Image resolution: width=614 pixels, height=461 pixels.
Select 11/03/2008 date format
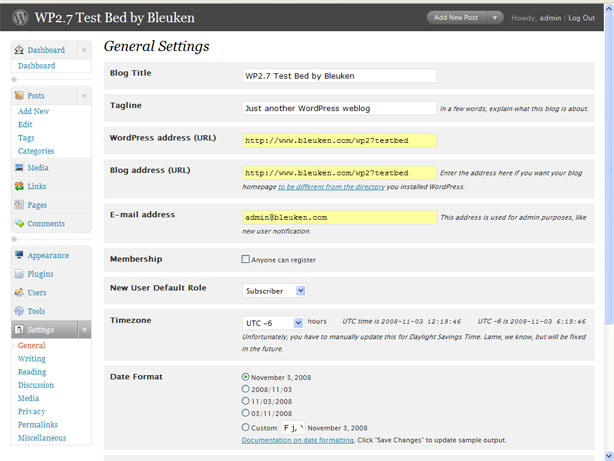click(x=245, y=401)
